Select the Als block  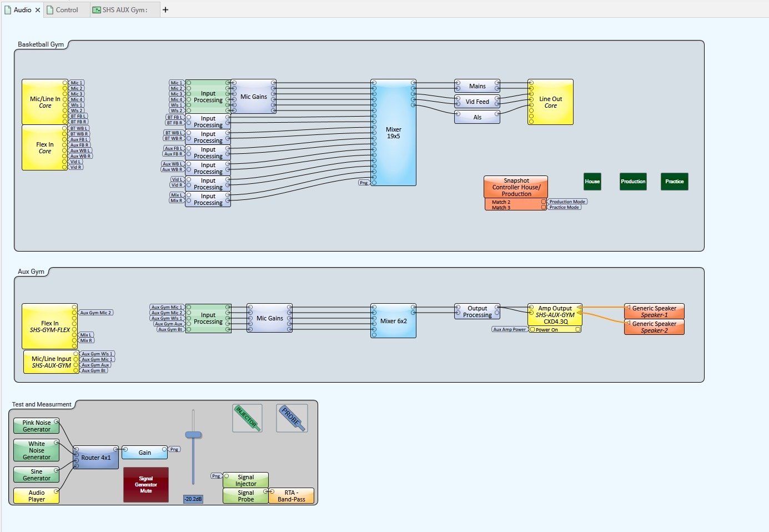477,117
